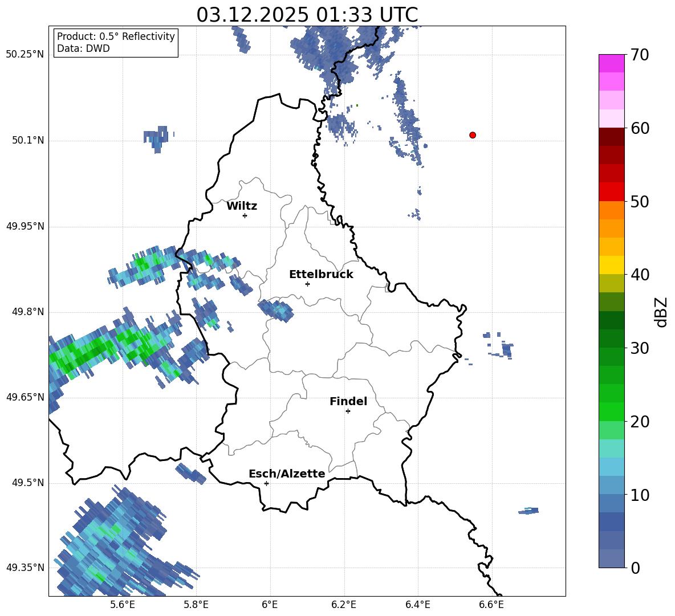Click the colorbar tick value 60
675x616 pixels.
pyautogui.click(x=640, y=128)
